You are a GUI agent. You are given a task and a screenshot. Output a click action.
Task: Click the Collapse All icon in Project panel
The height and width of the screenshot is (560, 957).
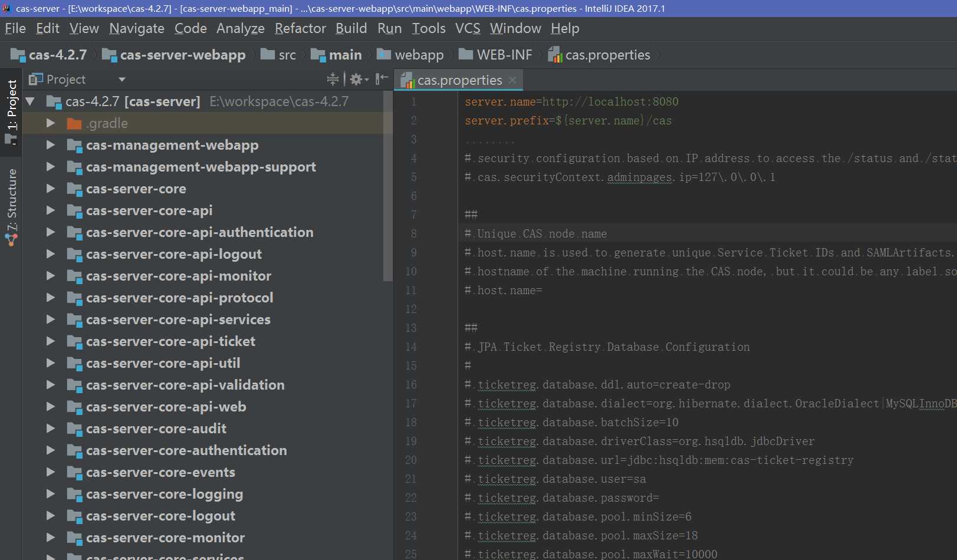point(333,79)
